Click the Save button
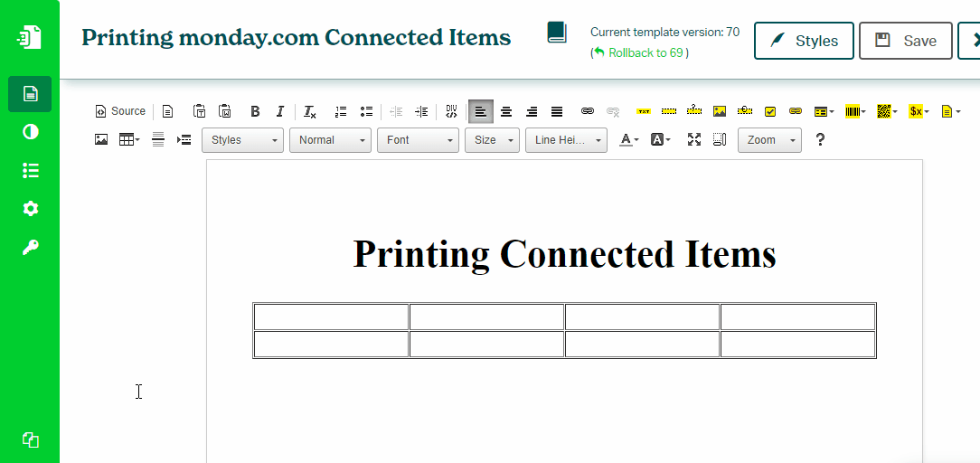 (x=905, y=41)
